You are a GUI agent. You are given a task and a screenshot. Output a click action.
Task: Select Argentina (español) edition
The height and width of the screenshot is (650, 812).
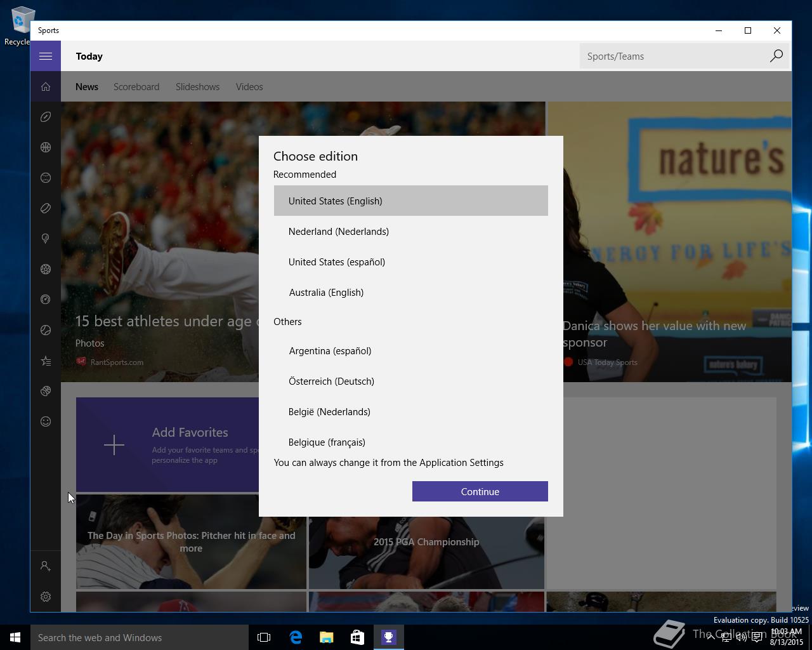point(411,350)
